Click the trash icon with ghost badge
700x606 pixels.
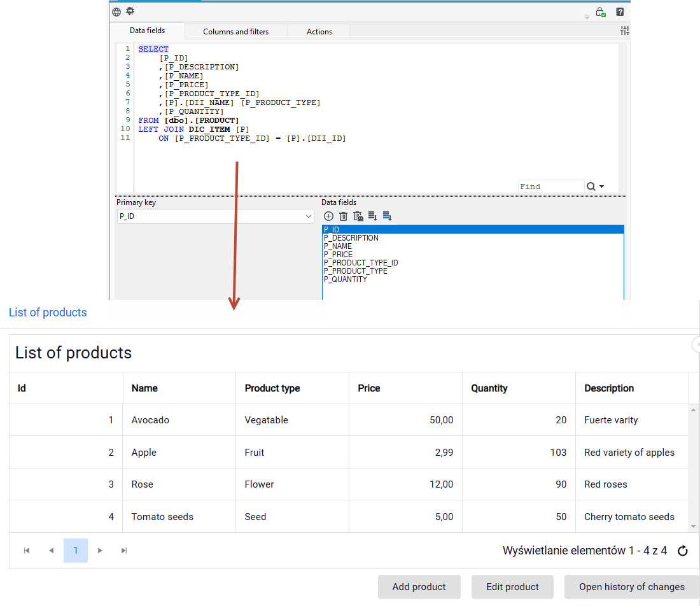click(x=358, y=216)
